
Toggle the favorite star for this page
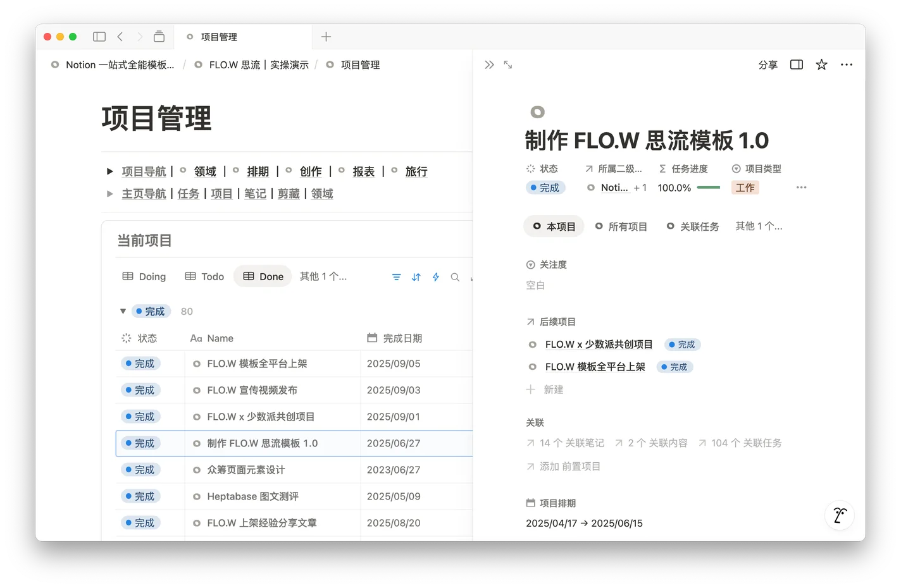click(x=821, y=64)
